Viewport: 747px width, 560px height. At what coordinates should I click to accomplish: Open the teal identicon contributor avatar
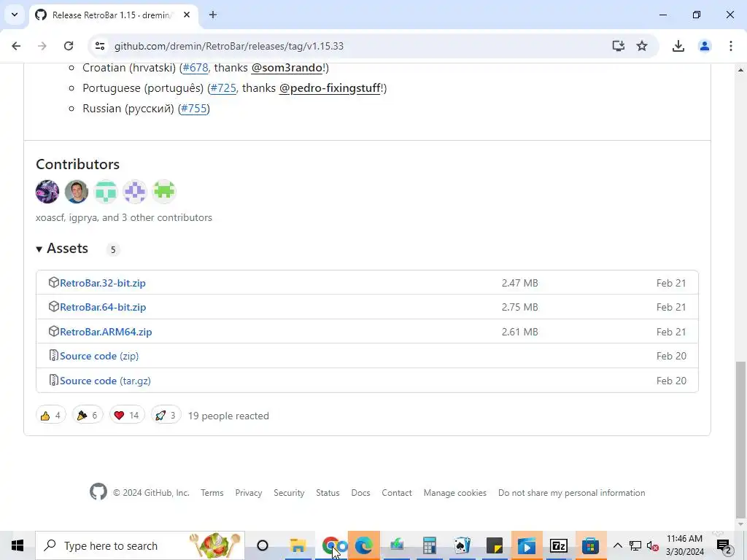coord(106,192)
